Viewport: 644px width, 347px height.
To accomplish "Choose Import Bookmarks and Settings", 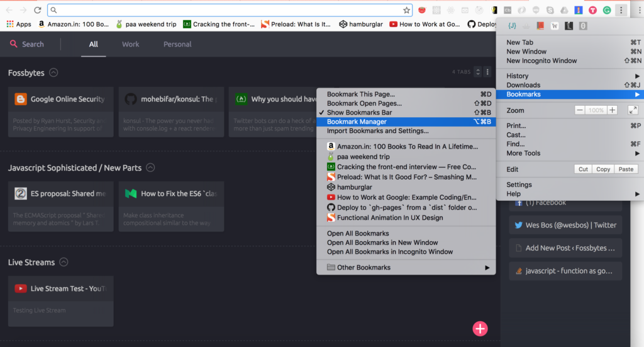I will (x=406, y=131).
